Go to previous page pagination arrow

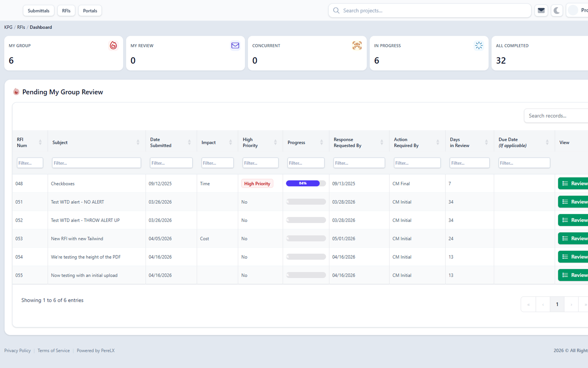click(x=543, y=304)
